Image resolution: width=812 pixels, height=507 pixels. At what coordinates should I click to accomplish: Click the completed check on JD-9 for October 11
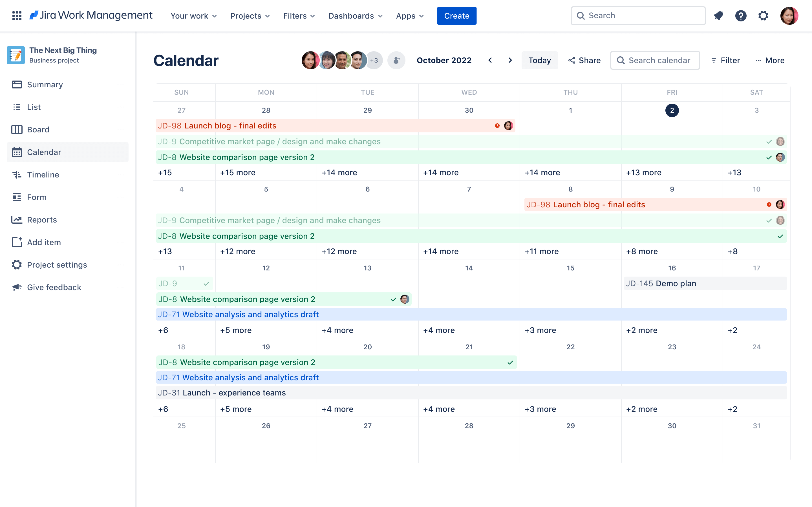pyautogui.click(x=206, y=283)
